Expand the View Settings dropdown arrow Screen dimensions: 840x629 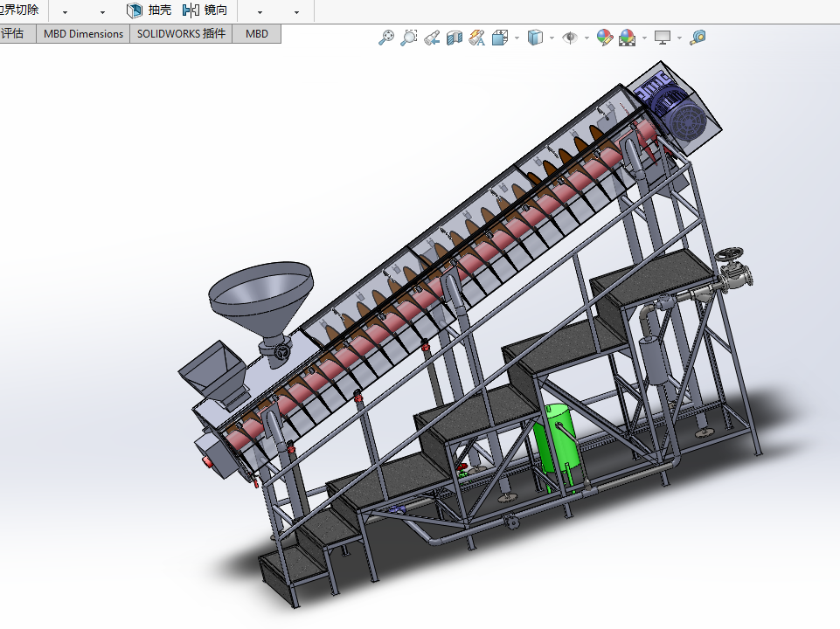679,38
